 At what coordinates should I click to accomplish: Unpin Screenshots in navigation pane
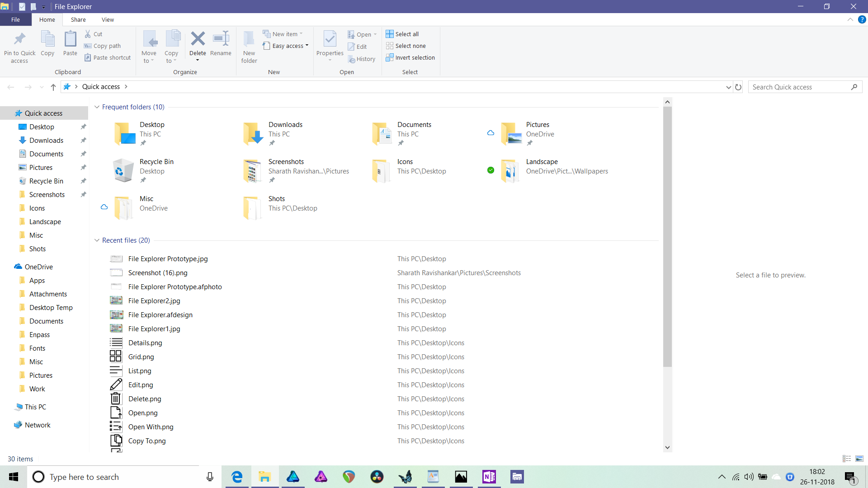[83, 195]
